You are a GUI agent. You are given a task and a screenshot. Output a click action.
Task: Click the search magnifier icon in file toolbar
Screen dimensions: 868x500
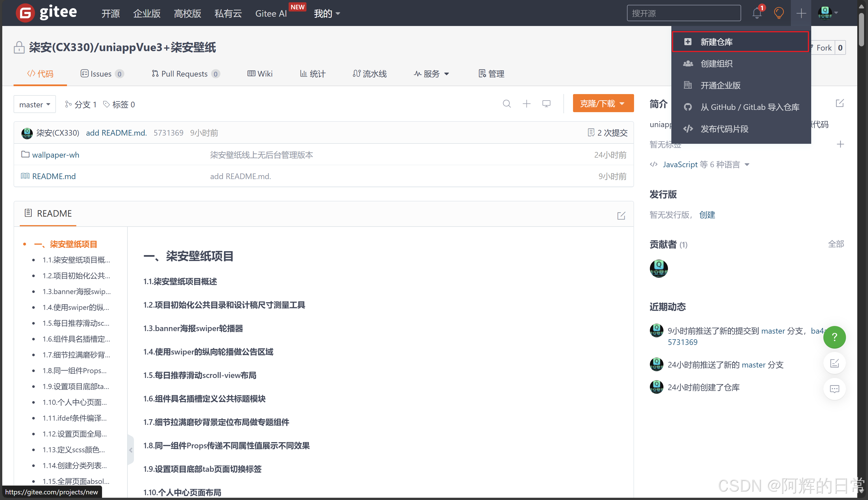click(507, 104)
